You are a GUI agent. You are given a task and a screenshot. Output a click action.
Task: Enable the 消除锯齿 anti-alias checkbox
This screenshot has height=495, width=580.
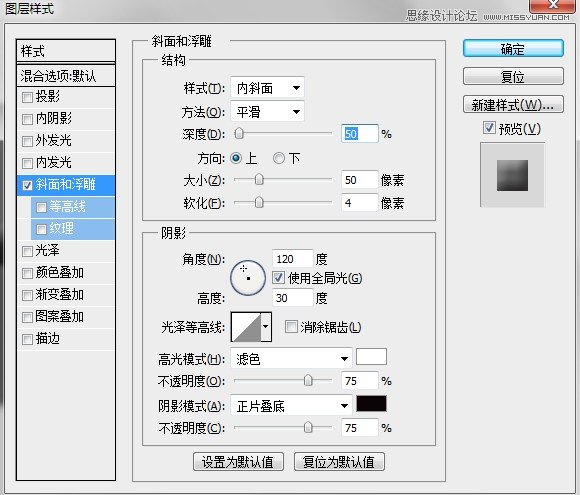[x=291, y=327]
